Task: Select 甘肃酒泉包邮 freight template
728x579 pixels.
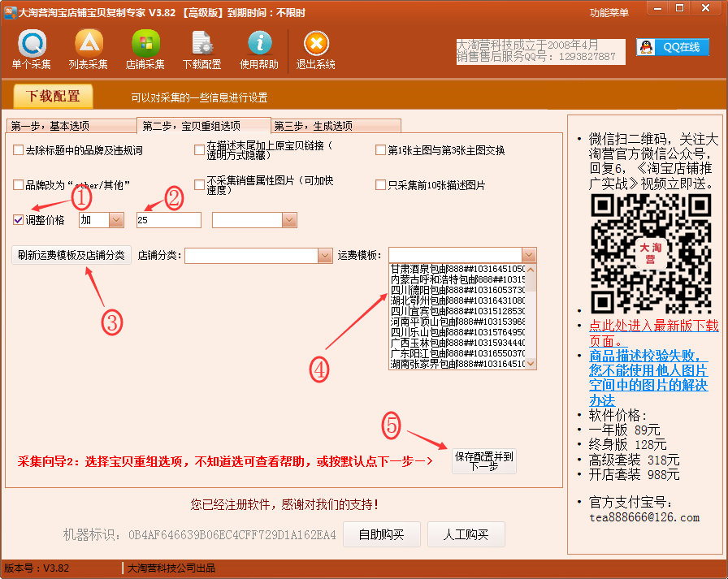Action: pyautogui.click(x=457, y=269)
